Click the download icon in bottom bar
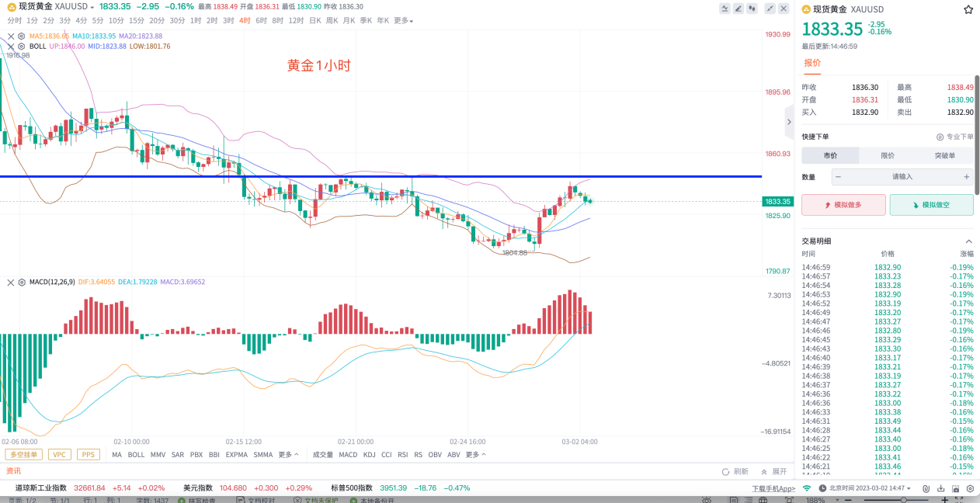This screenshot has width=980, height=503. coord(940,488)
